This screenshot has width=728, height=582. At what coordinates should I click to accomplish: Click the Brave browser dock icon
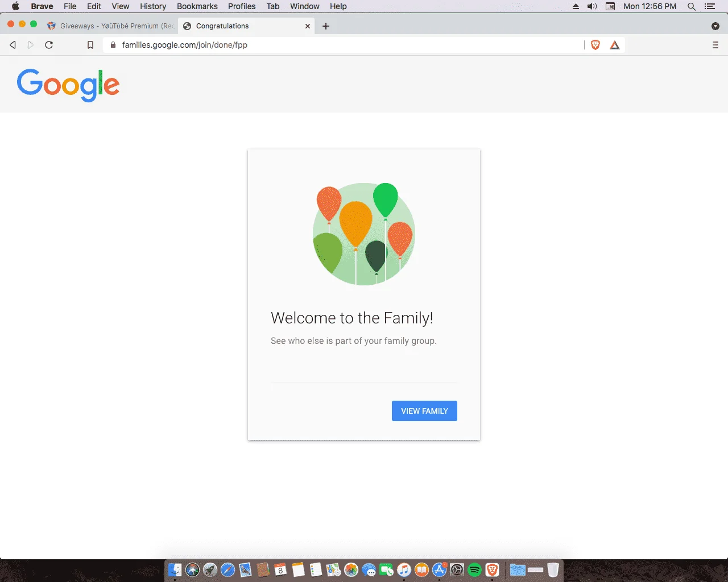pyautogui.click(x=492, y=569)
